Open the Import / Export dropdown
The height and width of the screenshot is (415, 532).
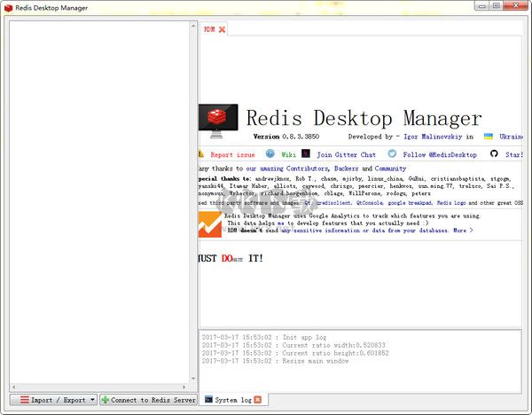(53, 400)
